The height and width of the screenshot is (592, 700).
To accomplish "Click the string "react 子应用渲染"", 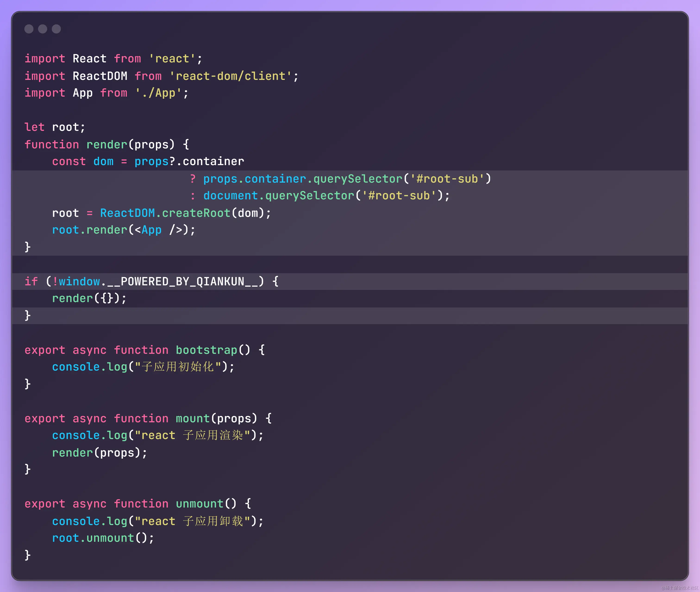I will click(192, 435).
